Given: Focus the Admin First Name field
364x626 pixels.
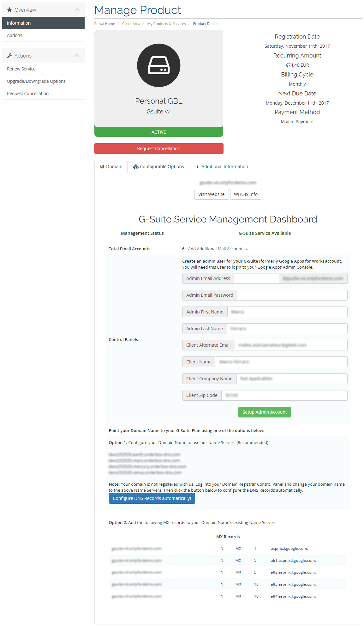Looking at the screenshot, I should click(287, 312).
